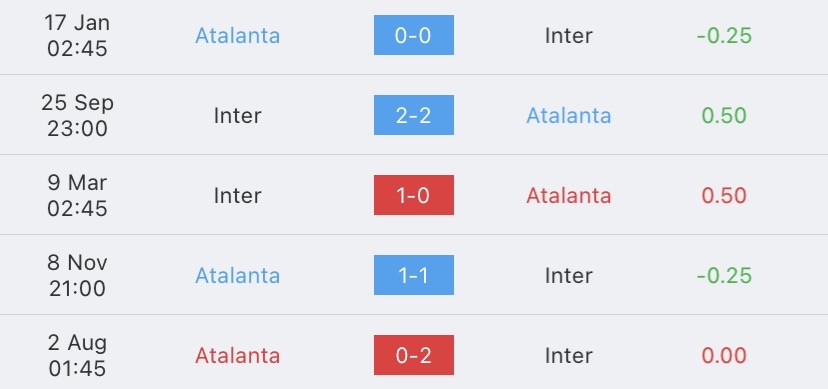Select Inter away team in 2 Aug match
The image size is (828, 389).
(569, 356)
